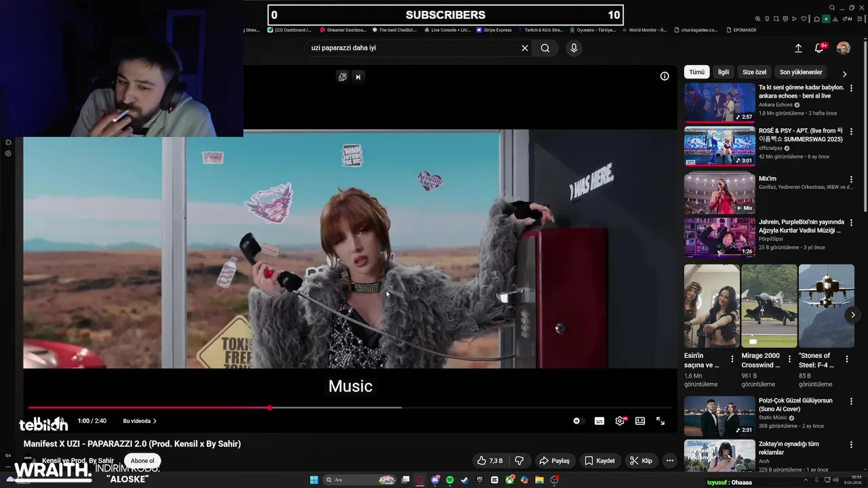Open Epic Games Launcher from taskbar
868x488 pixels.
coord(480,480)
